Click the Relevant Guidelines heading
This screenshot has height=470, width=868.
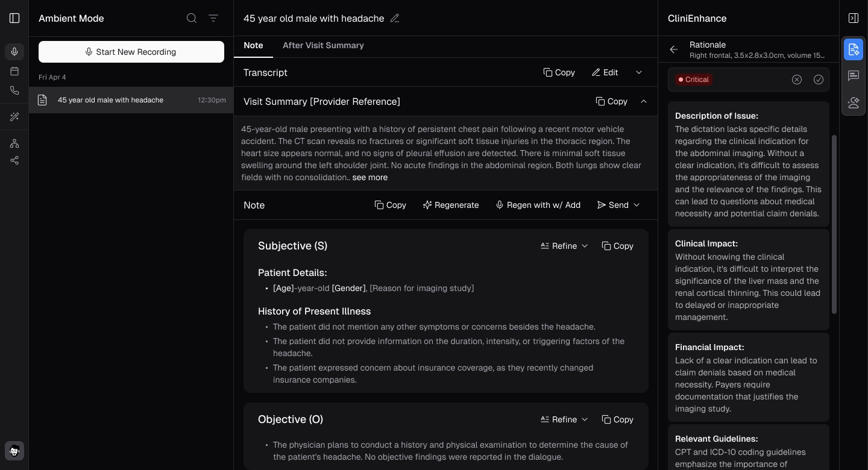click(716, 439)
